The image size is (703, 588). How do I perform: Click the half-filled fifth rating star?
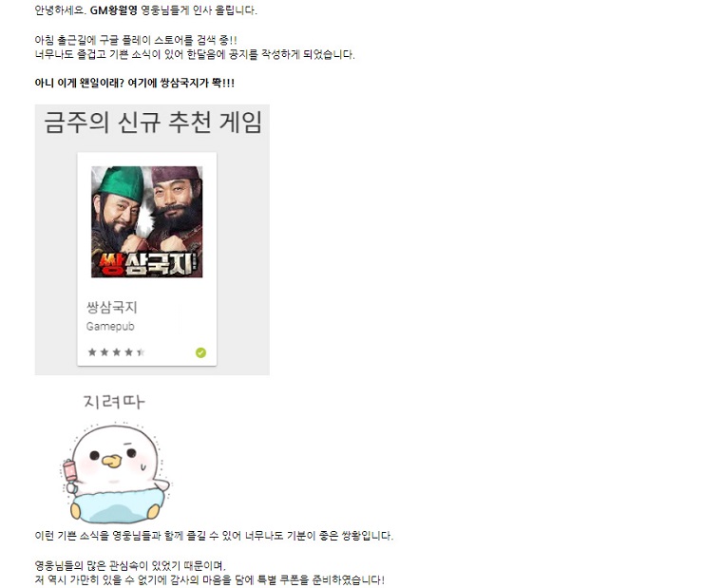(x=141, y=352)
